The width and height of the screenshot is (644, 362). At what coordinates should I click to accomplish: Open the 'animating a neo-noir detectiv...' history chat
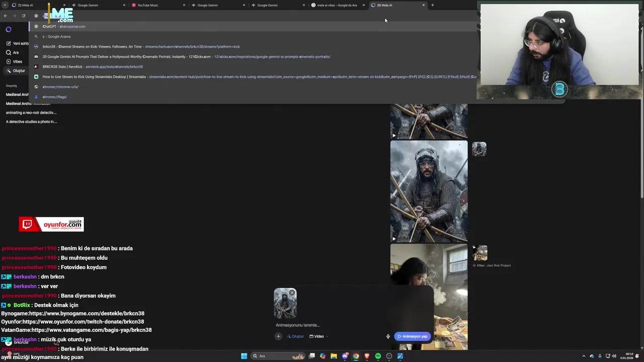click(x=31, y=113)
